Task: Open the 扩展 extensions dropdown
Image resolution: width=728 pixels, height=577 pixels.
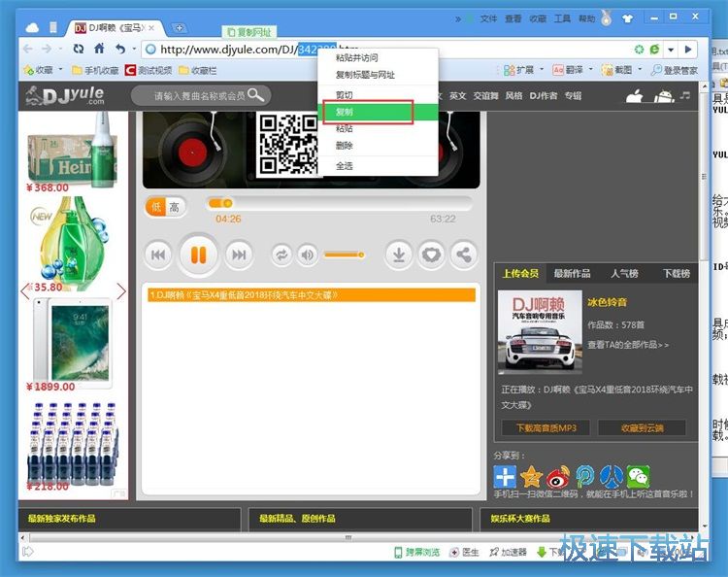Action: click(541, 70)
